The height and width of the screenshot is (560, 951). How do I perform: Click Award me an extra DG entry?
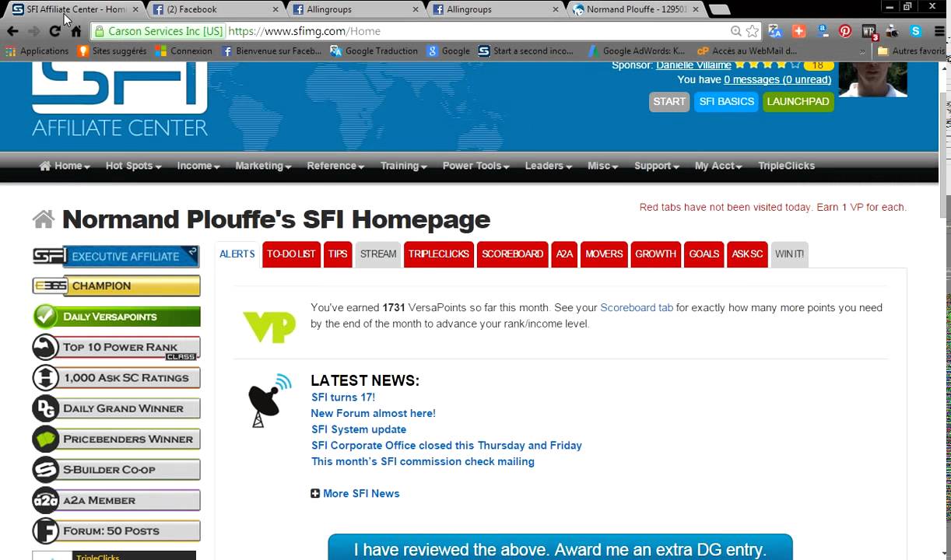point(560,548)
